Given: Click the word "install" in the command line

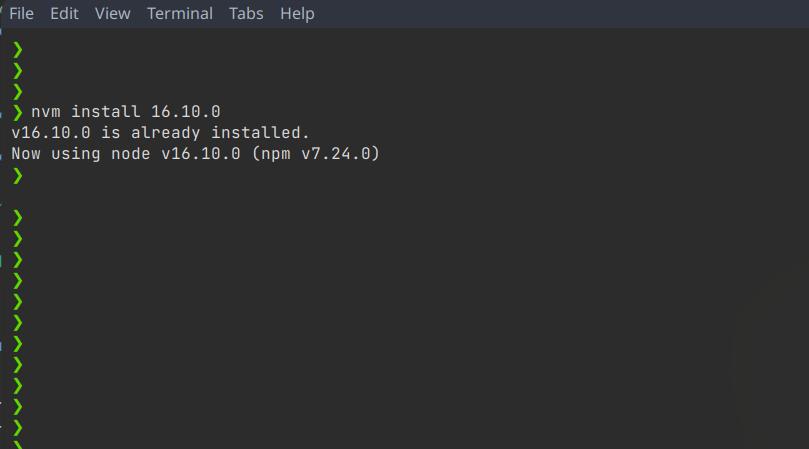Looking at the screenshot, I should pyautogui.click(x=106, y=111).
